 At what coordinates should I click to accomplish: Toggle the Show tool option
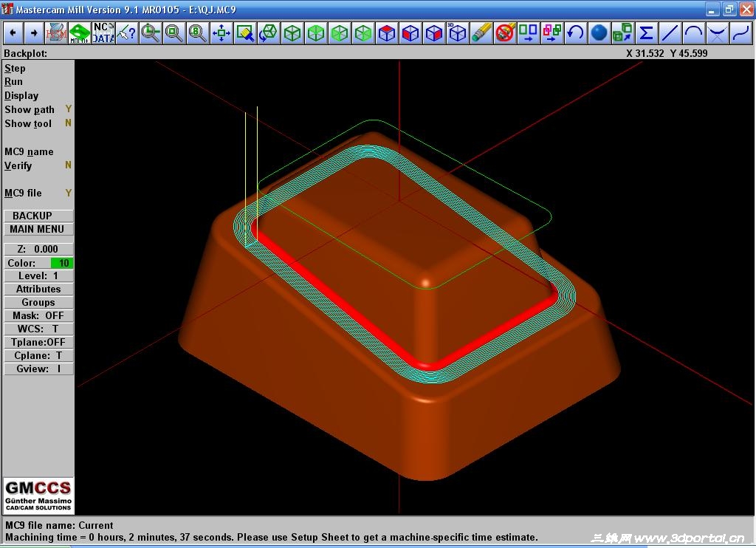[38, 123]
